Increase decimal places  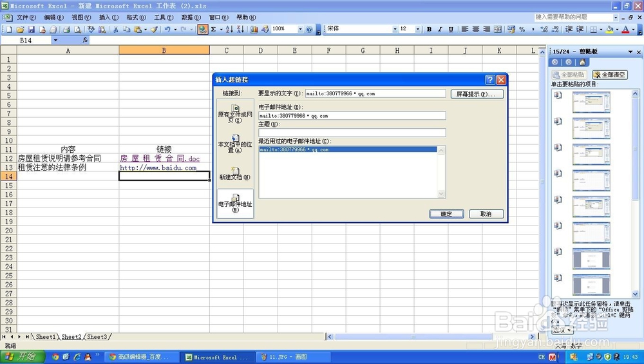(544, 29)
